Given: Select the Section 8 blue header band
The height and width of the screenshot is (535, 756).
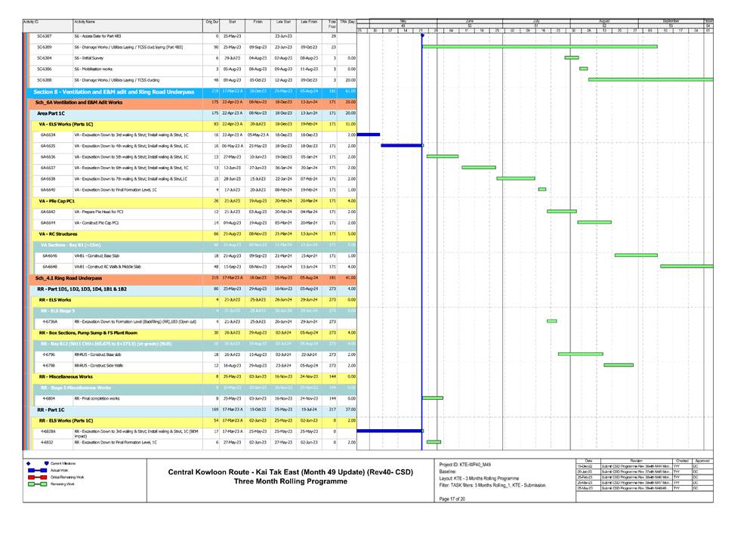Looking at the screenshot, I should tap(113, 91).
